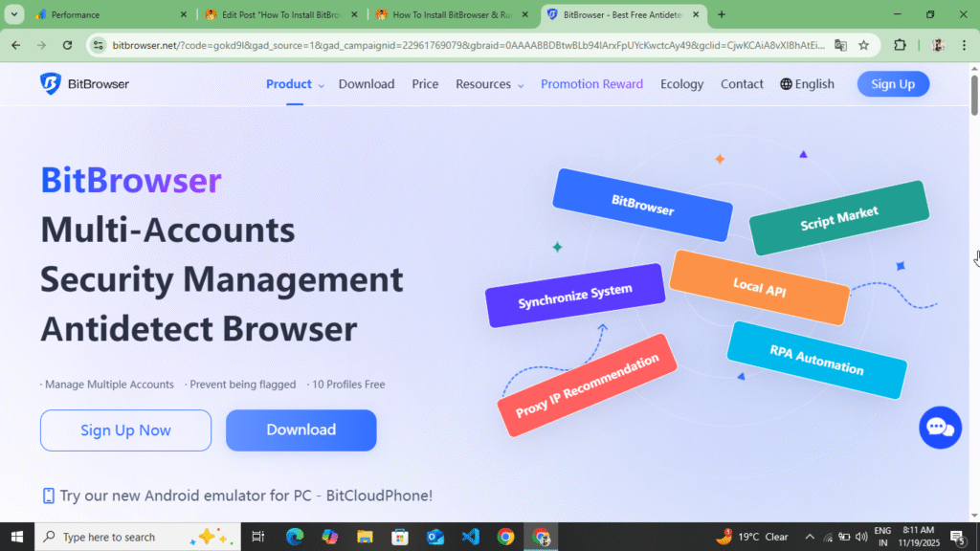Select Promotion Reward in the navigation menu
Screen dimensions: 980x551
point(591,84)
